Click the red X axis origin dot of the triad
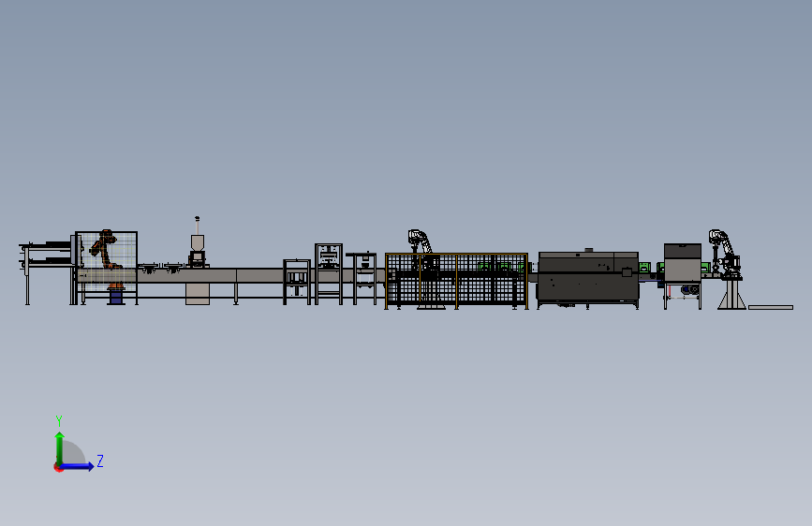This screenshot has height=526, width=812. [57, 468]
